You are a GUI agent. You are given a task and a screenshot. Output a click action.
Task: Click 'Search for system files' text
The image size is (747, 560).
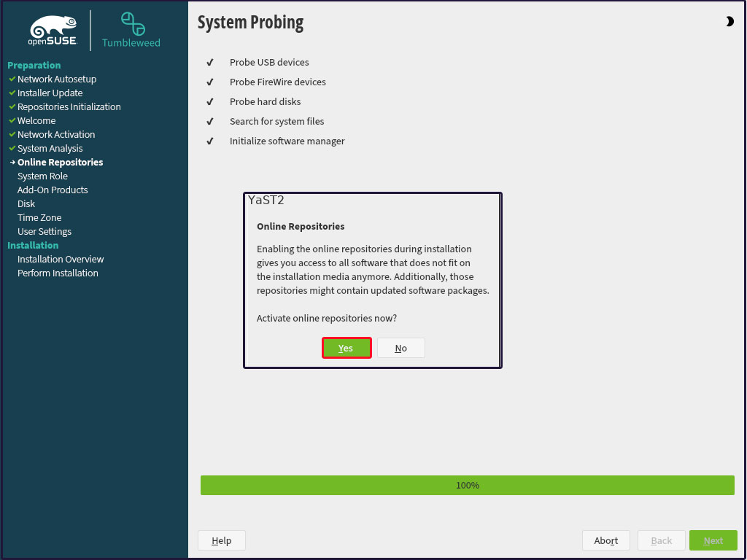[276, 122]
